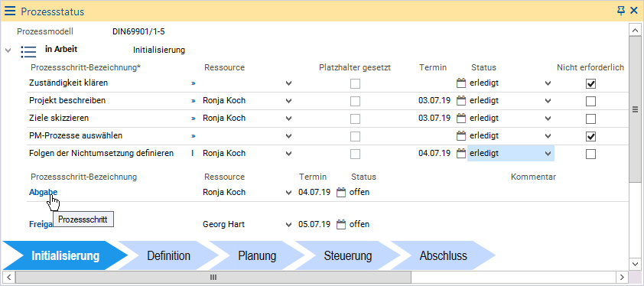Check Nicht erforderlich for Projekt beschreiben
This screenshot has width=644, height=286.
590,101
